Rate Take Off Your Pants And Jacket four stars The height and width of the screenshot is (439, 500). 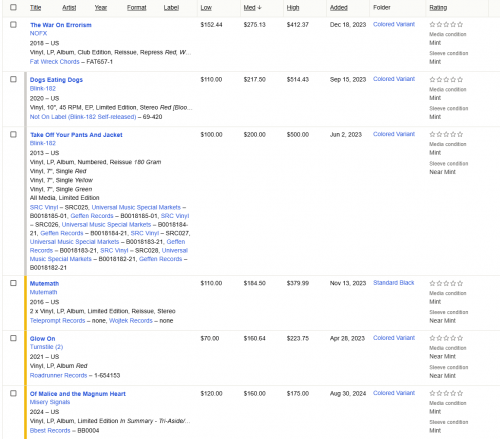click(x=453, y=134)
